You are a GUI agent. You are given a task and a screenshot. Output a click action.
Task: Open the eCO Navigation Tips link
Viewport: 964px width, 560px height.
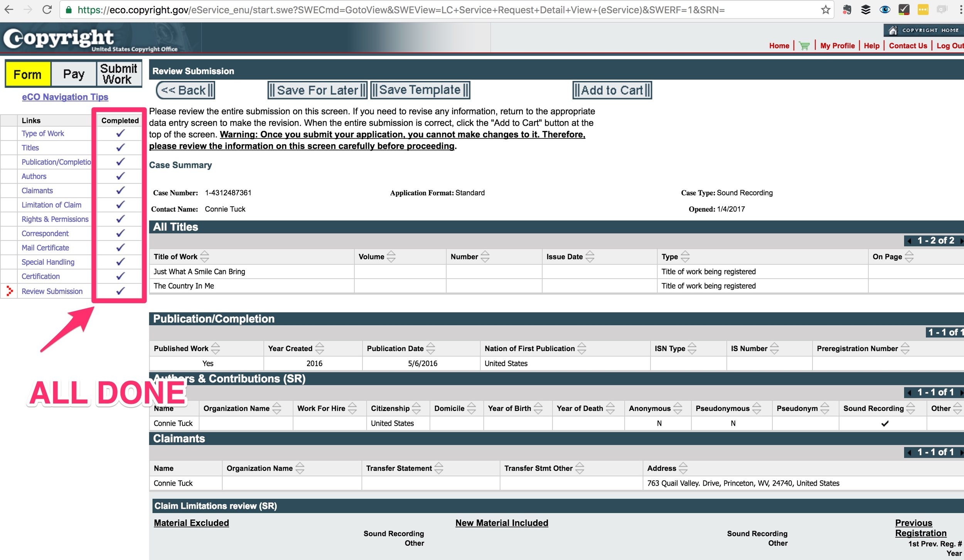click(x=65, y=97)
